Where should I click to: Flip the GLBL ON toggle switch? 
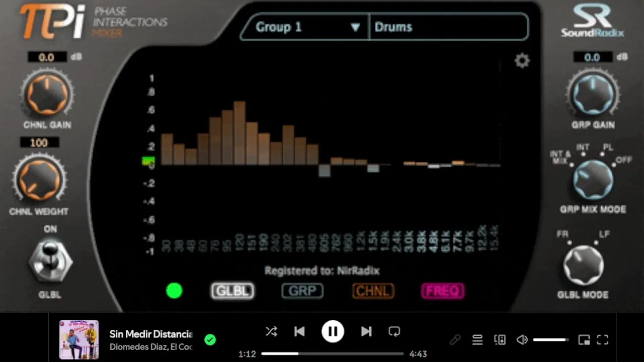[x=50, y=261]
